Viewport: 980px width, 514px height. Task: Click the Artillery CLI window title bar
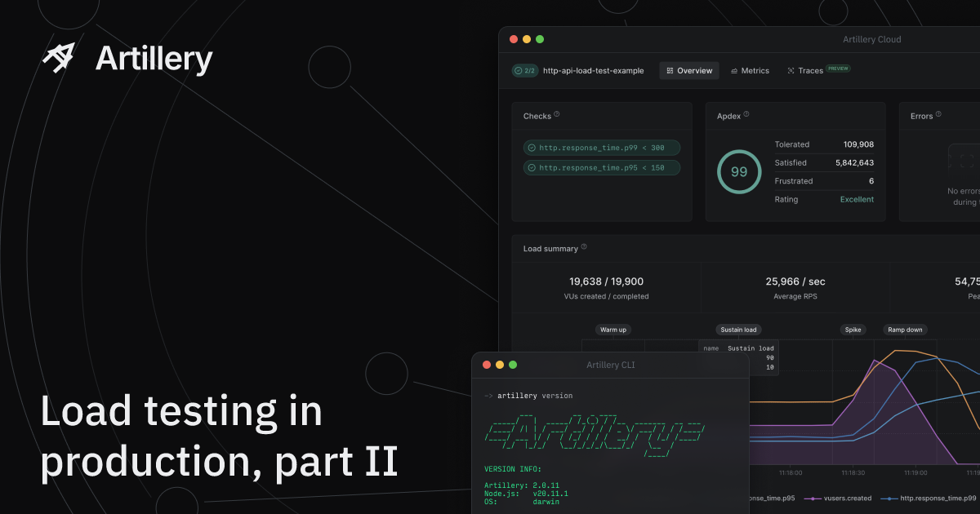click(x=610, y=365)
